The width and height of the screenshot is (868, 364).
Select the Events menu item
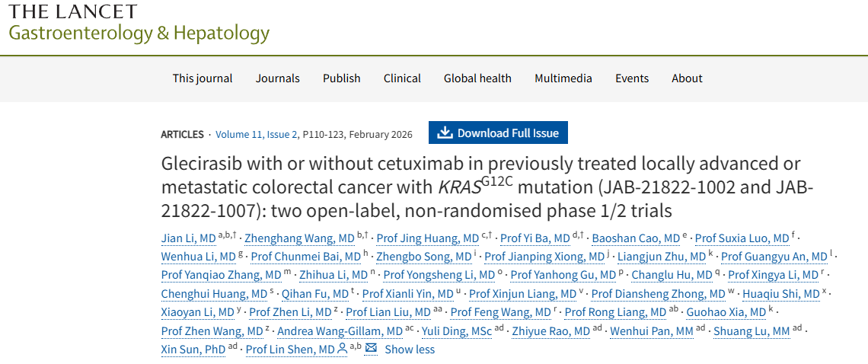[x=632, y=78]
